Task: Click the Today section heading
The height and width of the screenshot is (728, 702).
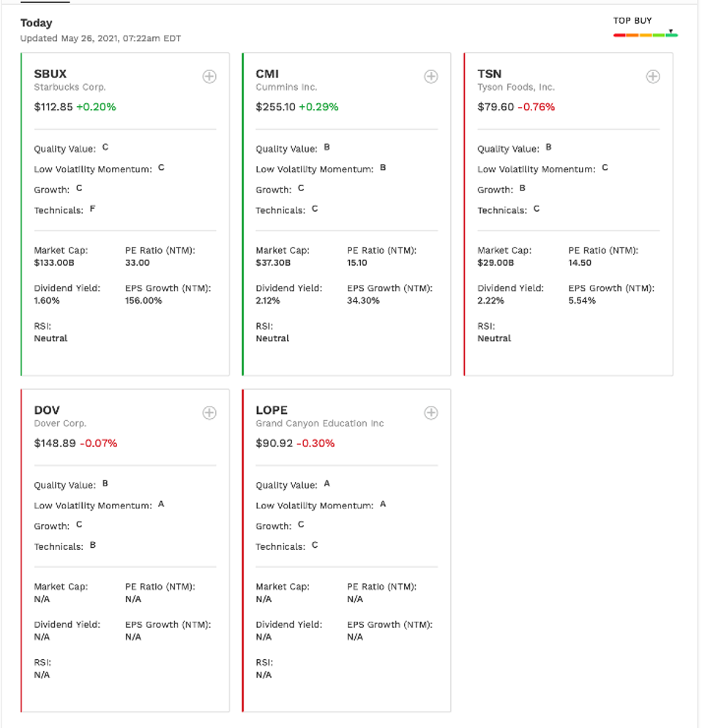Action: tap(36, 23)
